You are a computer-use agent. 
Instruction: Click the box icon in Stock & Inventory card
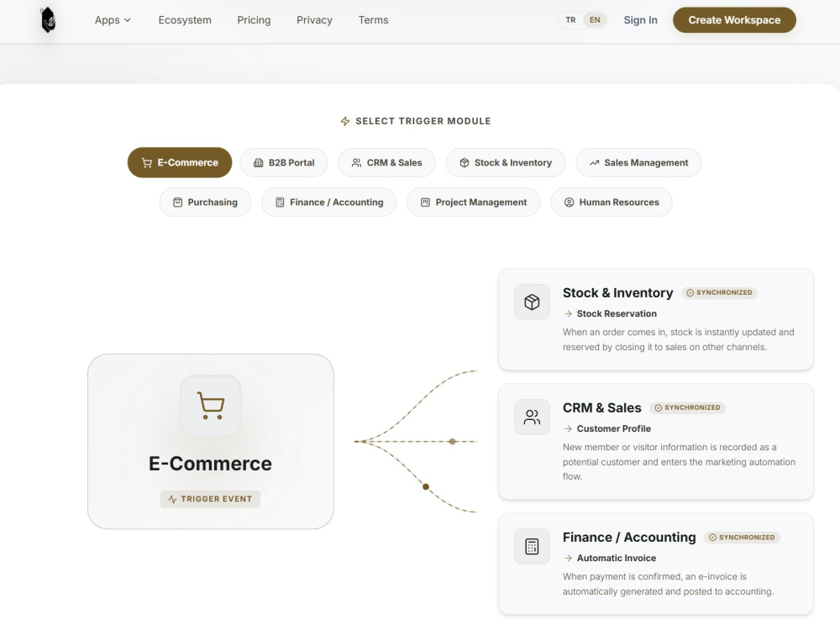(532, 302)
